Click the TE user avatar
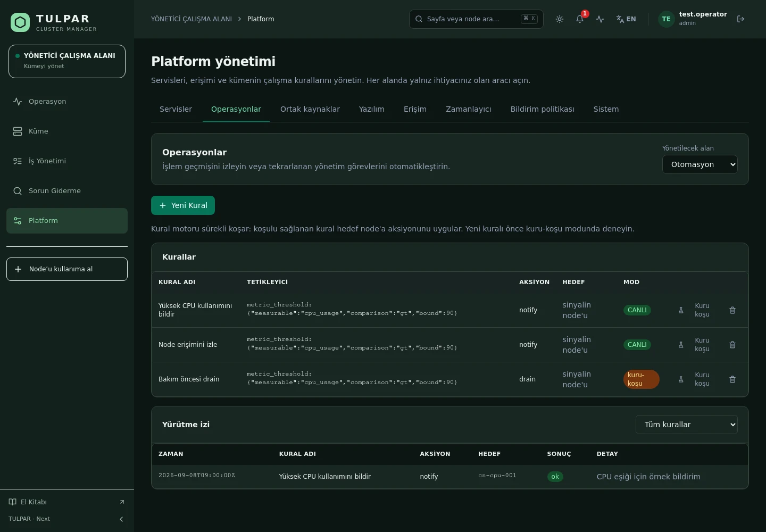This screenshot has height=532, width=766. tap(666, 19)
